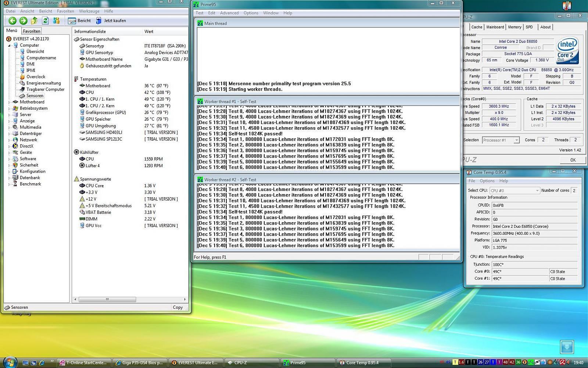
Task: Collapse the Computer tree node
Action: 9,45
